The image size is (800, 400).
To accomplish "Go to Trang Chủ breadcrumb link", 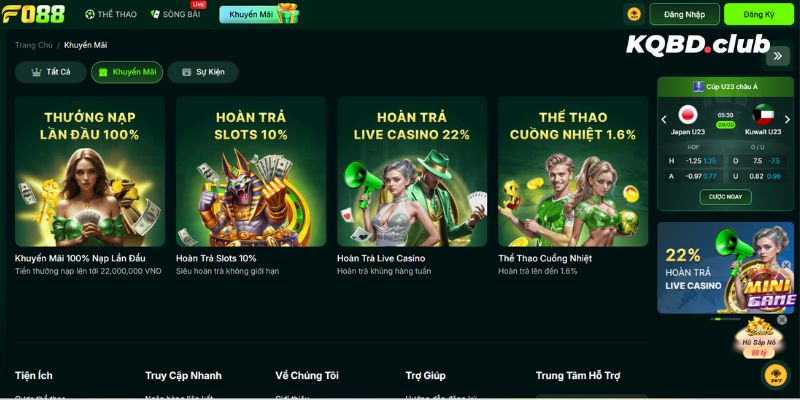I will click(34, 45).
